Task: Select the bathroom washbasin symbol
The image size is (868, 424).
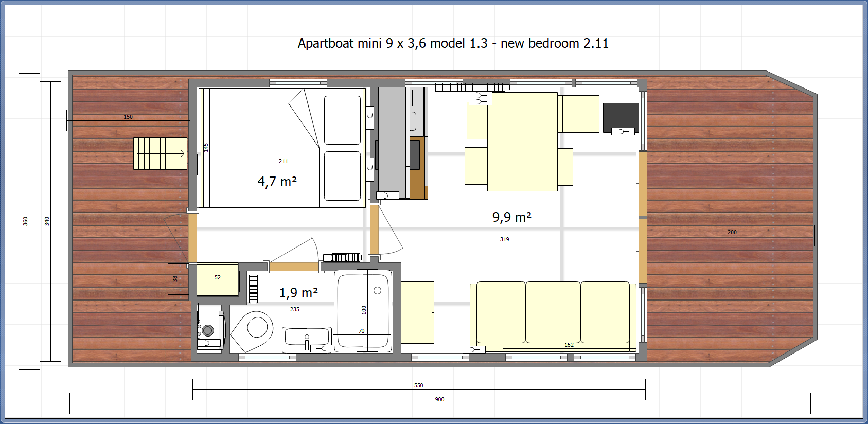Action: (x=307, y=338)
